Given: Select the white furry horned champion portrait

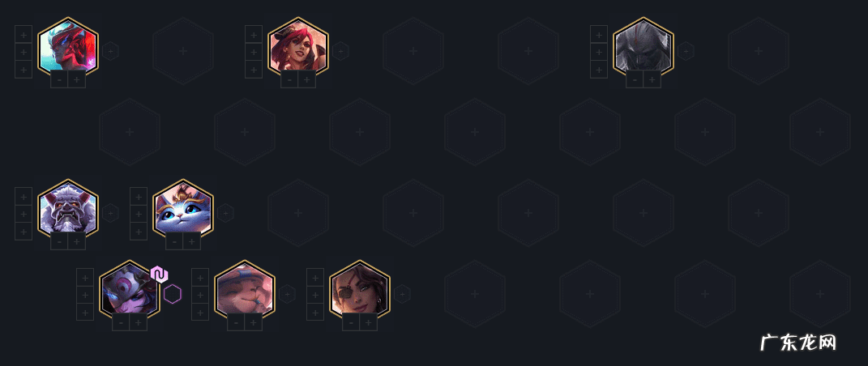Looking at the screenshot, I should [68, 208].
